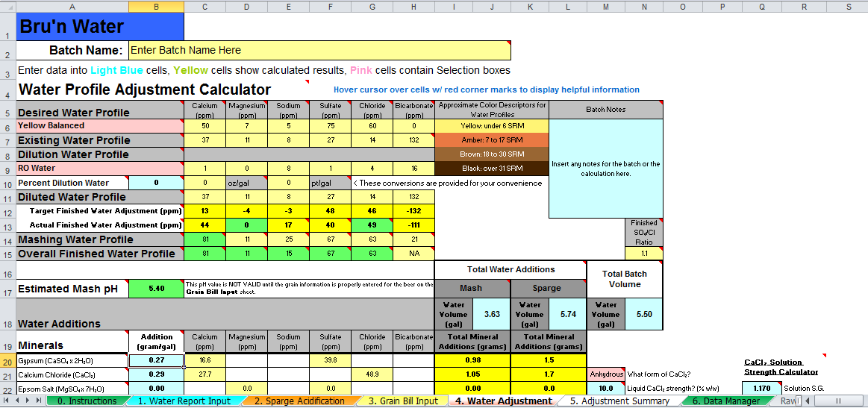Click Overall Finished Bicarbonate NA cell

414,254
